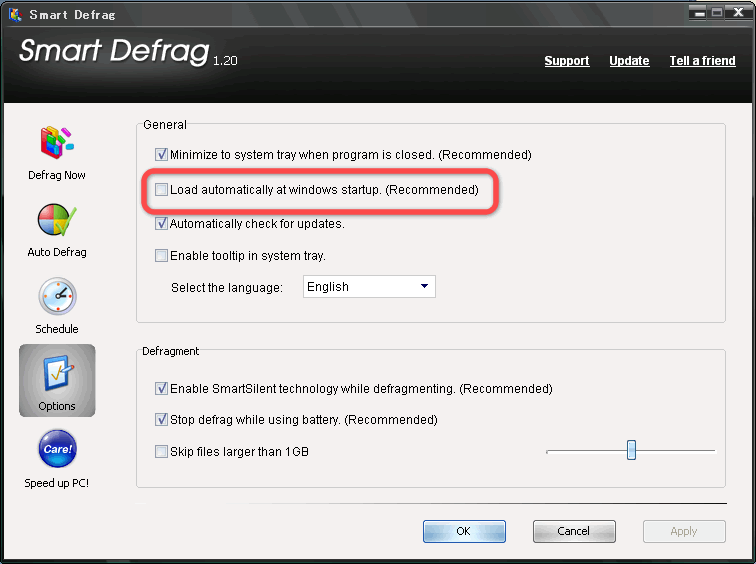The width and height of the screenshot is (756, 564).
Task: Confirm settings with OK button
Action: [x=464, y=531]
